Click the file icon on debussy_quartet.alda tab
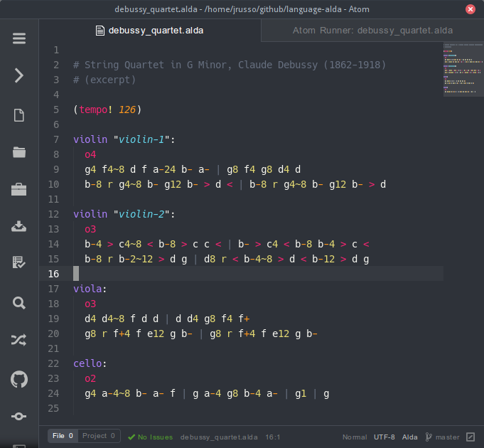This screenshot has height=448, width=484. click(x=100, y=31)
